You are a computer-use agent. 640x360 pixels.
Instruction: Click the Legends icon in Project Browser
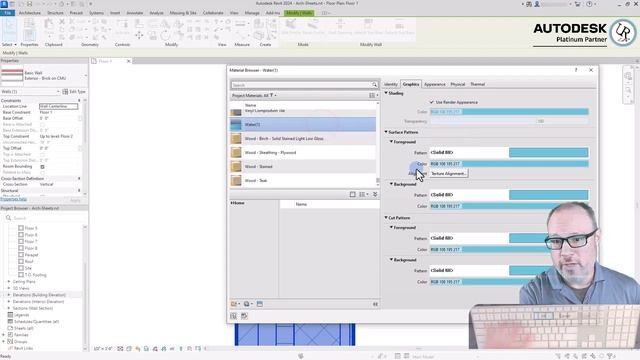point(11,315)
